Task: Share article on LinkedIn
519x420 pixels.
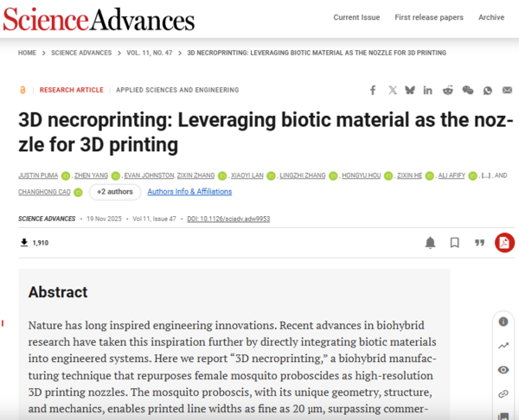Action: click(429, 90)
